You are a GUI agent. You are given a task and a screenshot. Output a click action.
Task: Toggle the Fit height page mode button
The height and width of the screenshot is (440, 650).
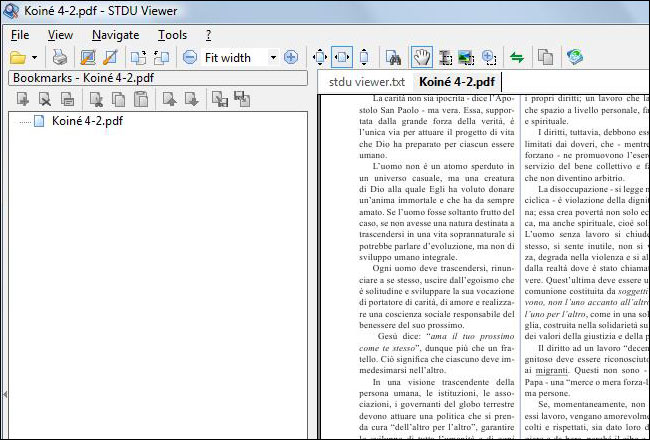(364, 58)
